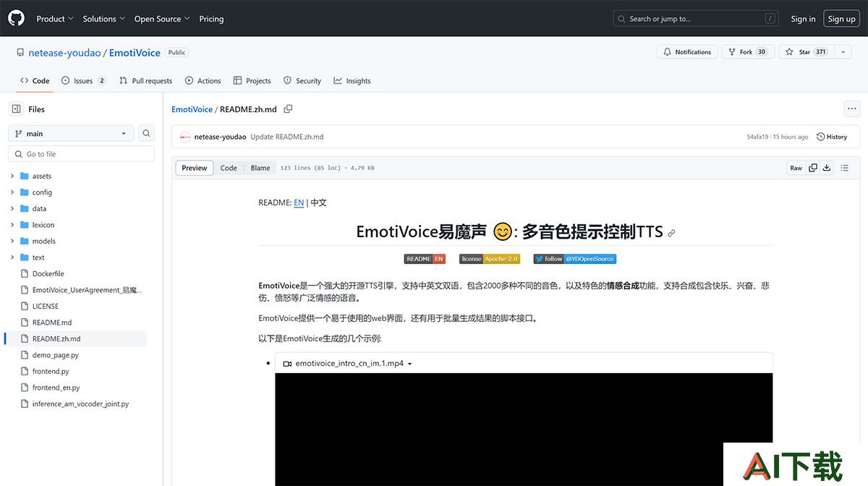The width and height of the screenshot is (868, 486).
Task: Switch to Blame view
Action: click(x=260, y=168)
